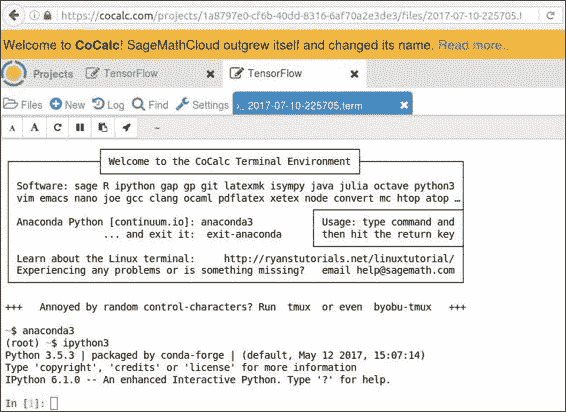This screenshot has height=412, width=566.
Task: Click the 'IPython 6.1.0' line
Action: pyautogui.click(x=198, y=380)
